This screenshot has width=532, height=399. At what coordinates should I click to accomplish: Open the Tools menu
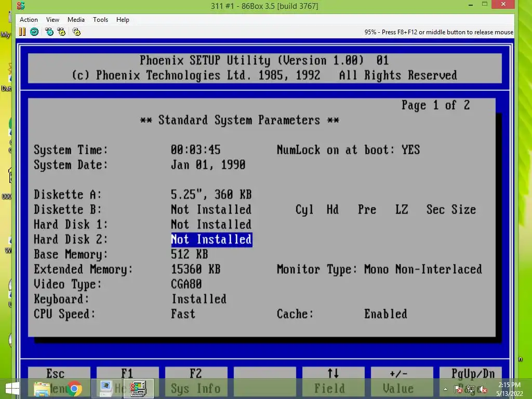click(100, 20)
